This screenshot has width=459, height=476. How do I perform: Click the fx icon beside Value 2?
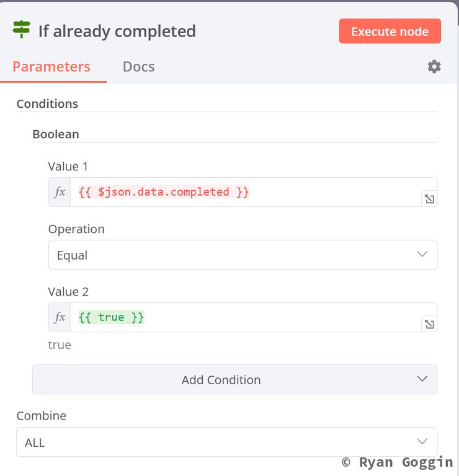tap(60, 317)
